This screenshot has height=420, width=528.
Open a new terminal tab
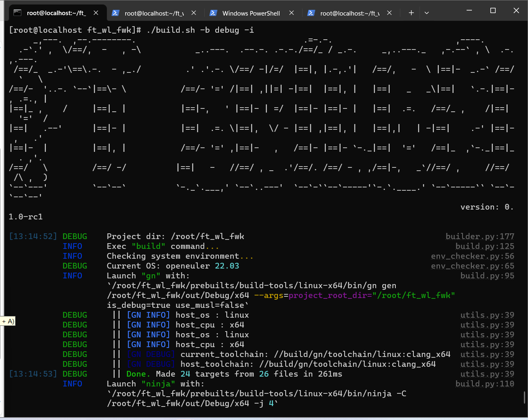[x=411, y=13]
